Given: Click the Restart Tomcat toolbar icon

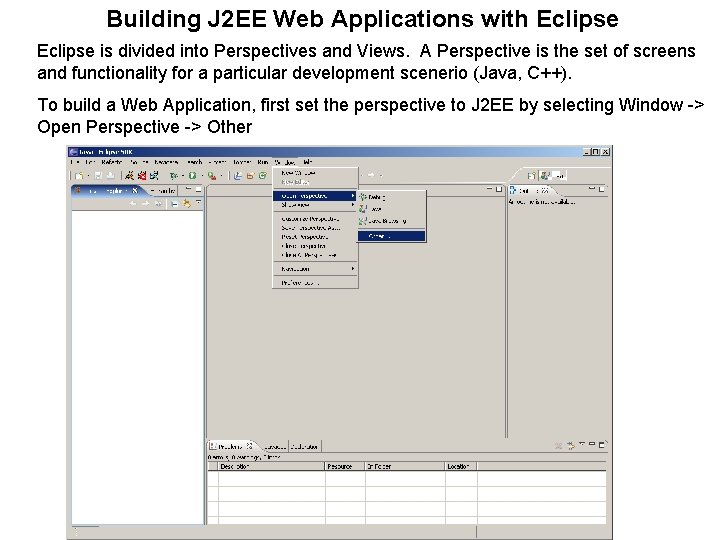Looking at the screenshot, I should click(x=154, y=175).
